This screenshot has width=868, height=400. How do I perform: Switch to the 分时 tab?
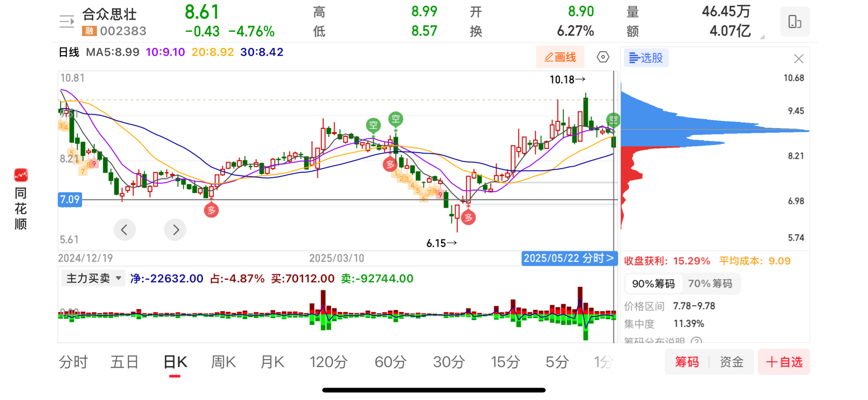(73, 362)
